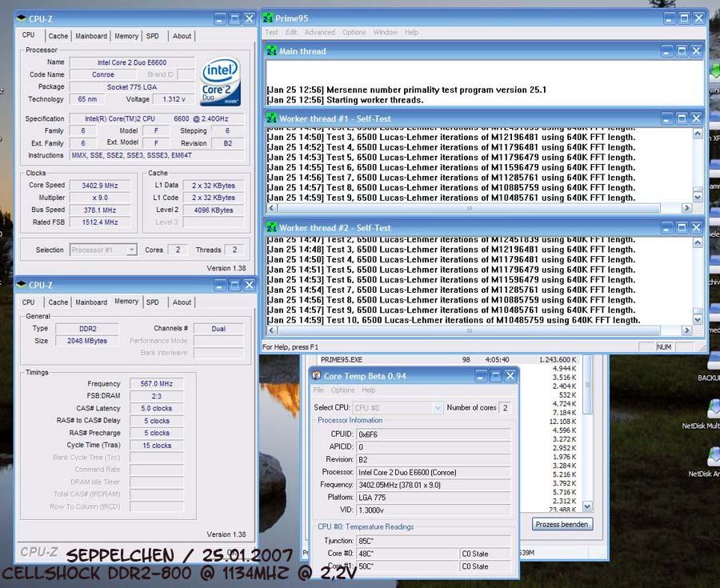Open the Test menu in Prime95

[x=271, y=32]
